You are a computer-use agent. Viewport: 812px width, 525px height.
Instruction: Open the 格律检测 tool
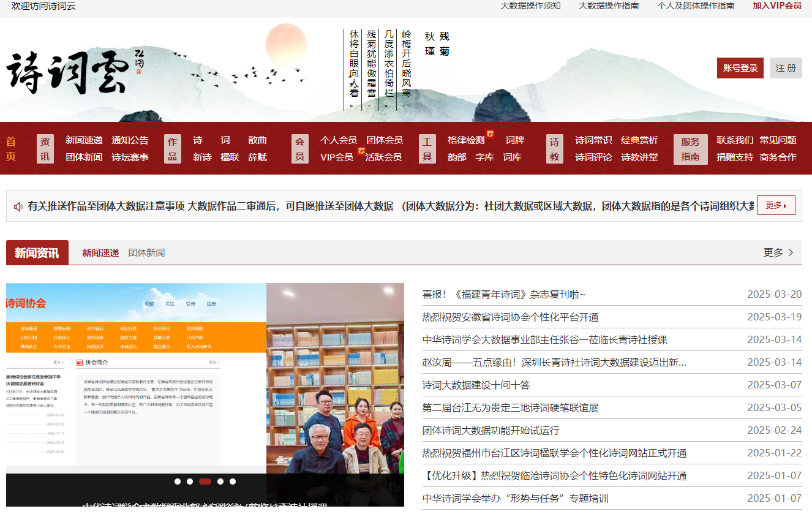(x=467, y=140)
